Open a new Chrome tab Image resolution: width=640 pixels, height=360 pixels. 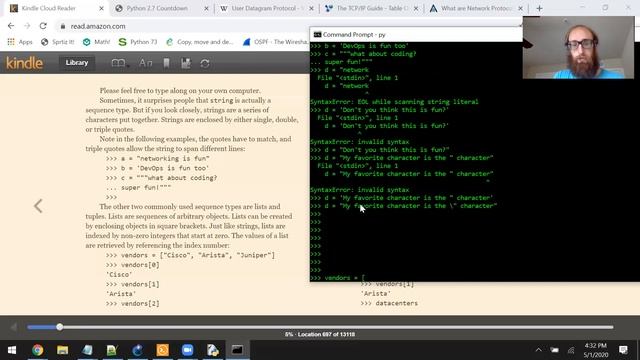tap(539, 8)
